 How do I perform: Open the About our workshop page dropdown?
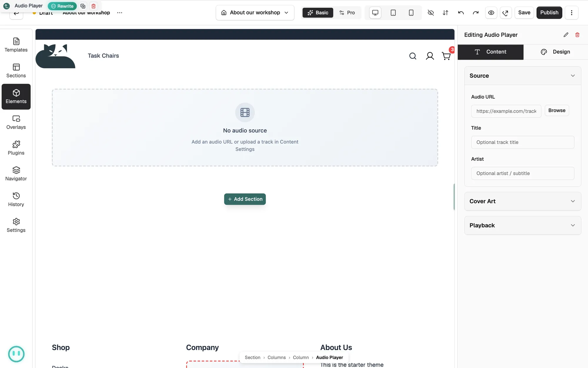coord(255,13)
